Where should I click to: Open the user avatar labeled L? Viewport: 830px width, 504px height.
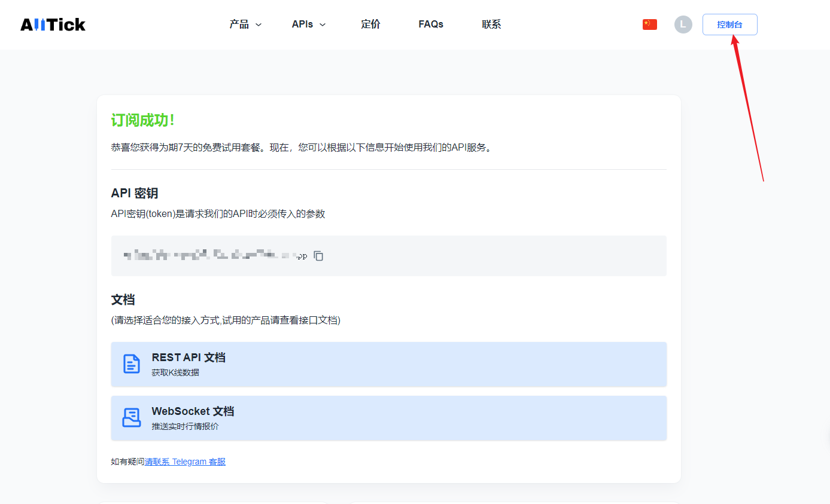pos(683,25)
